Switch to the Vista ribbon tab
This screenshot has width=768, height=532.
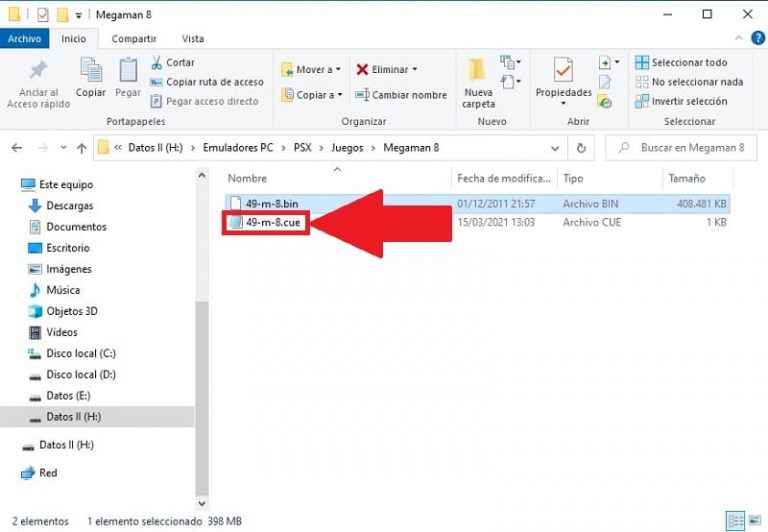(x=193, y=39)
